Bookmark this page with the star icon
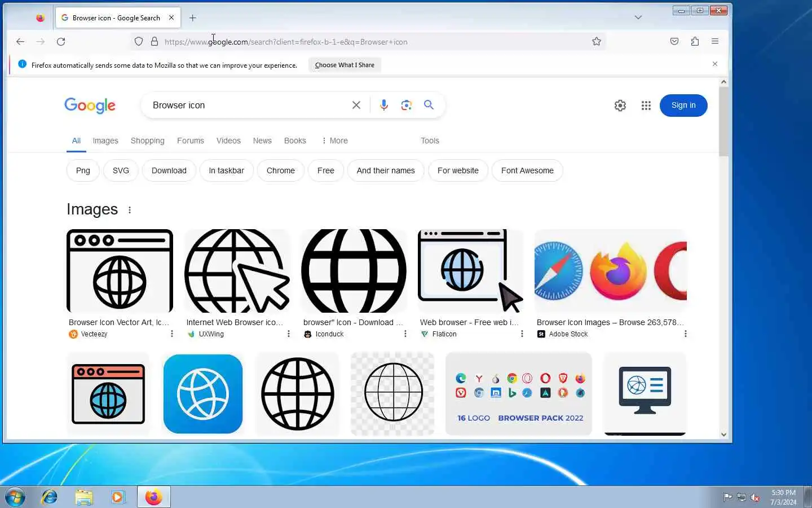Screen dimensions: 812x508 pos(597,41)
